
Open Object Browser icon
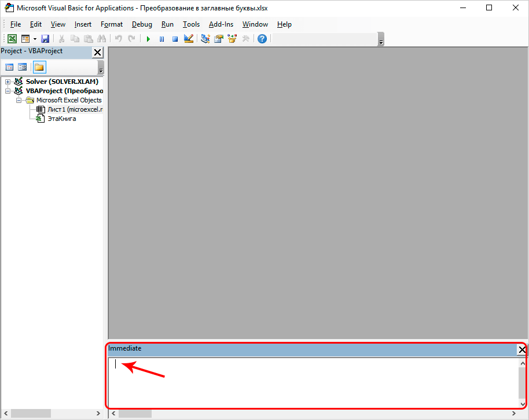pyautogui.click(x=232, y=39)
